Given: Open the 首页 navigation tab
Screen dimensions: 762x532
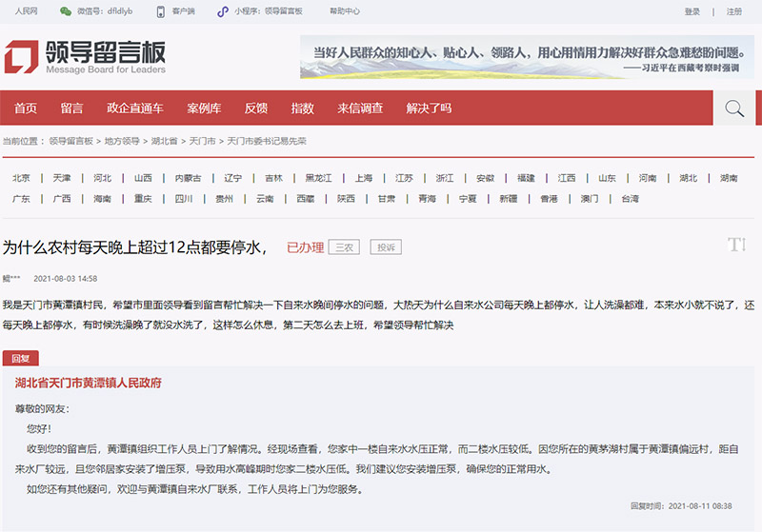Looking at the screenshot, I should point(26,108).
